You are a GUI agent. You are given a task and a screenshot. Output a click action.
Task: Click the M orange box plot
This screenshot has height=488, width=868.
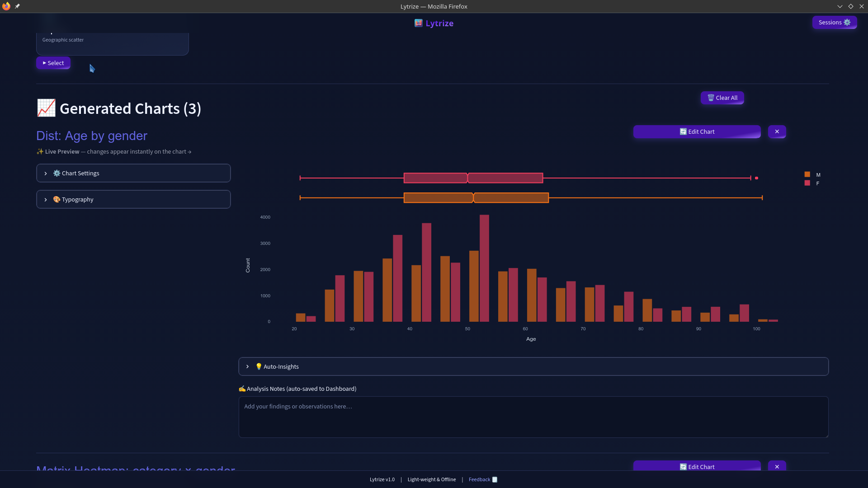pyautogui.click(x=476, y=198)
